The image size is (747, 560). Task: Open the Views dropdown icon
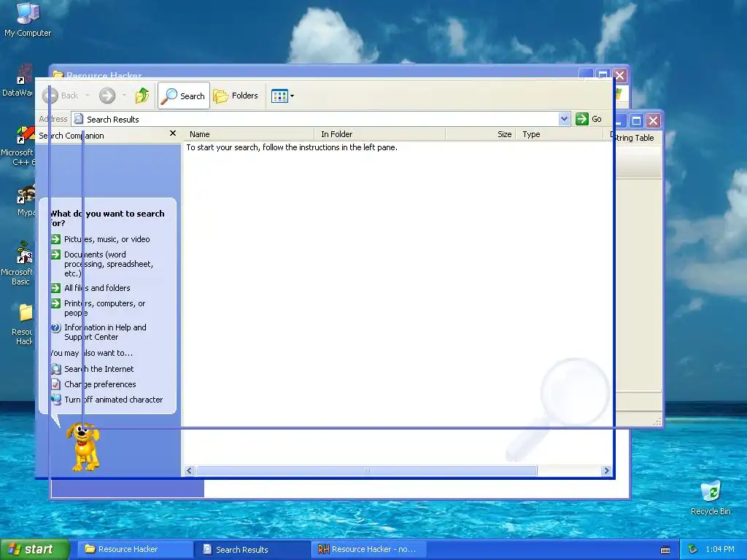click(x=282, y=96)
